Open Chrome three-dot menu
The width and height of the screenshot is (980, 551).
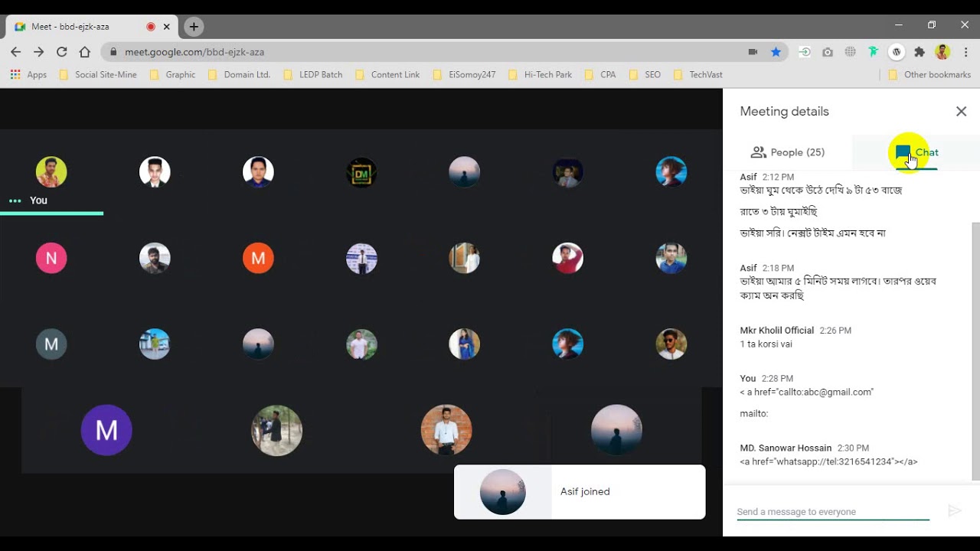(x=965, y=52)
